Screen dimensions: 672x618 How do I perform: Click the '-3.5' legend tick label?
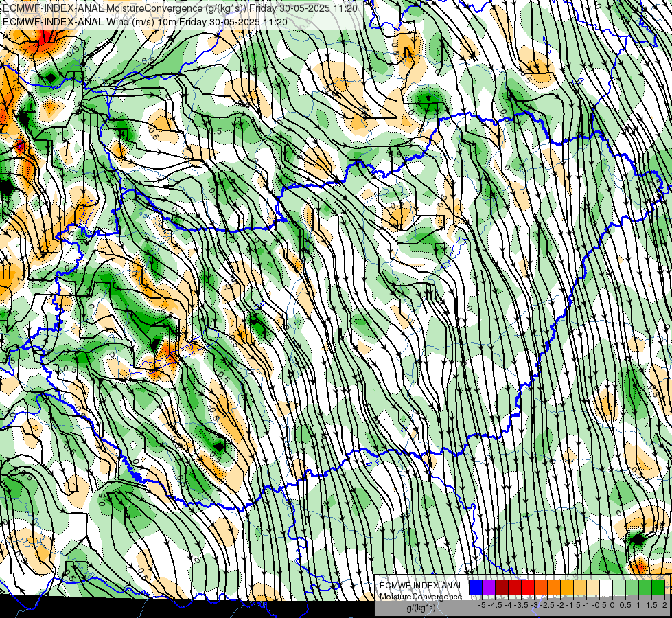[x=522, y=605]
